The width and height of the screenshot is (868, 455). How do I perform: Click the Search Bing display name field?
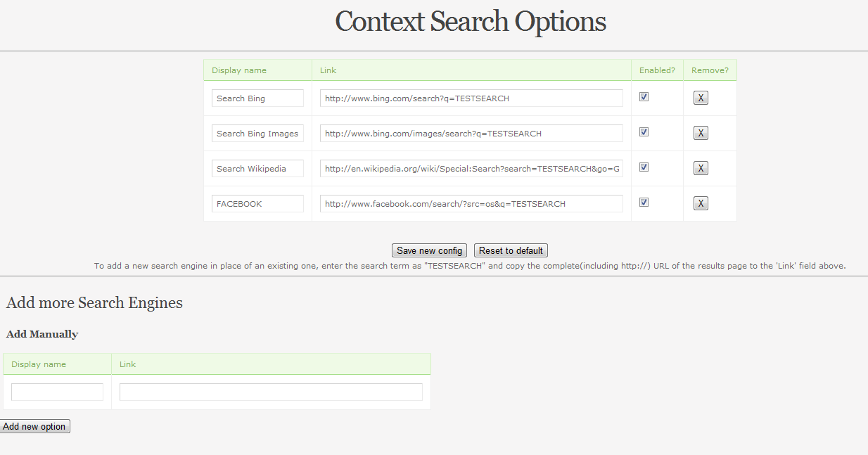tap(257, 98)
